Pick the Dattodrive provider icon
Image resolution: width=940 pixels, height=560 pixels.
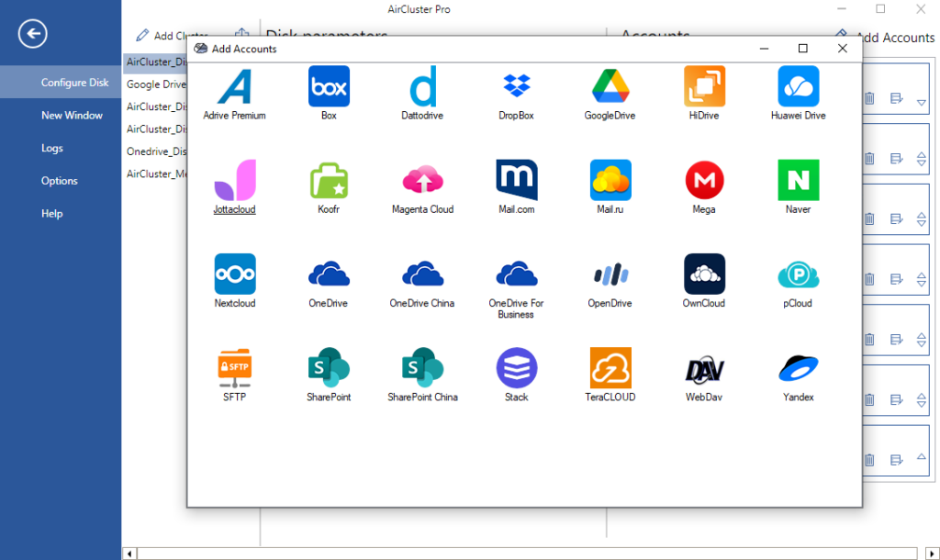[422, 87]
